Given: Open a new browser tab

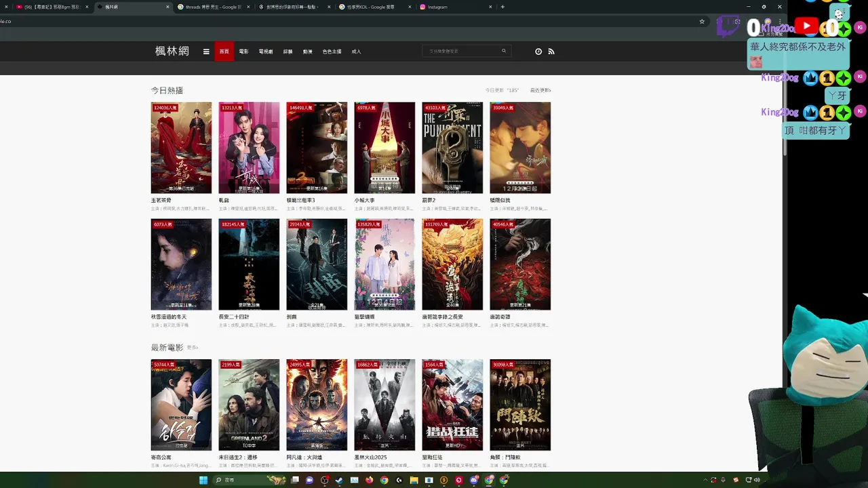Looking at the screenshot, I should pos(502,7).
